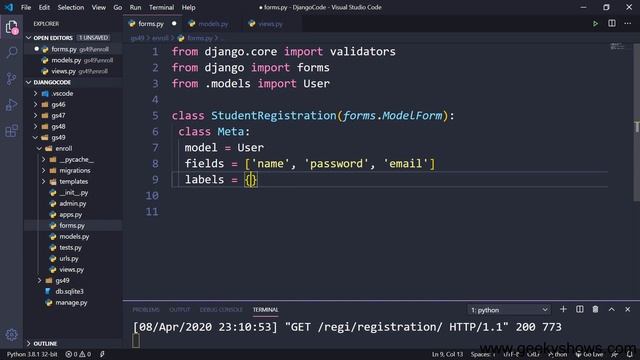This screenshot has height=360, width=640.
Task: Open Source Control view
Action: 11,78
